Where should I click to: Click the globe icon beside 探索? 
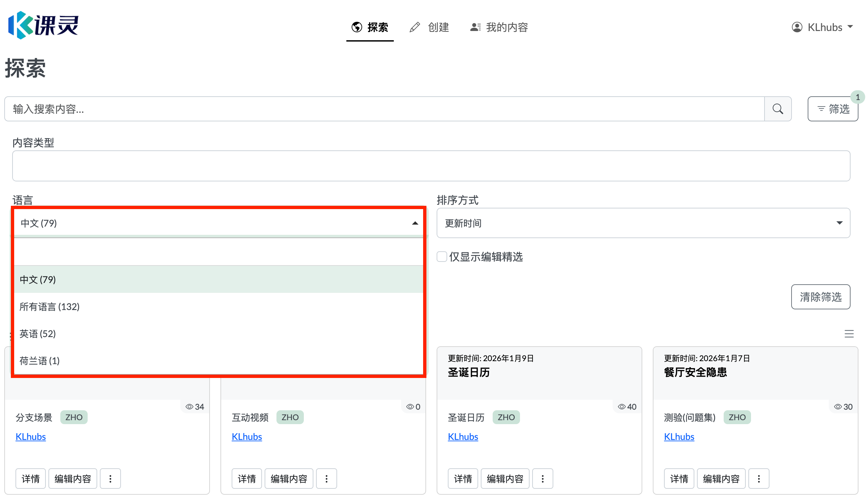coord(357,27)
